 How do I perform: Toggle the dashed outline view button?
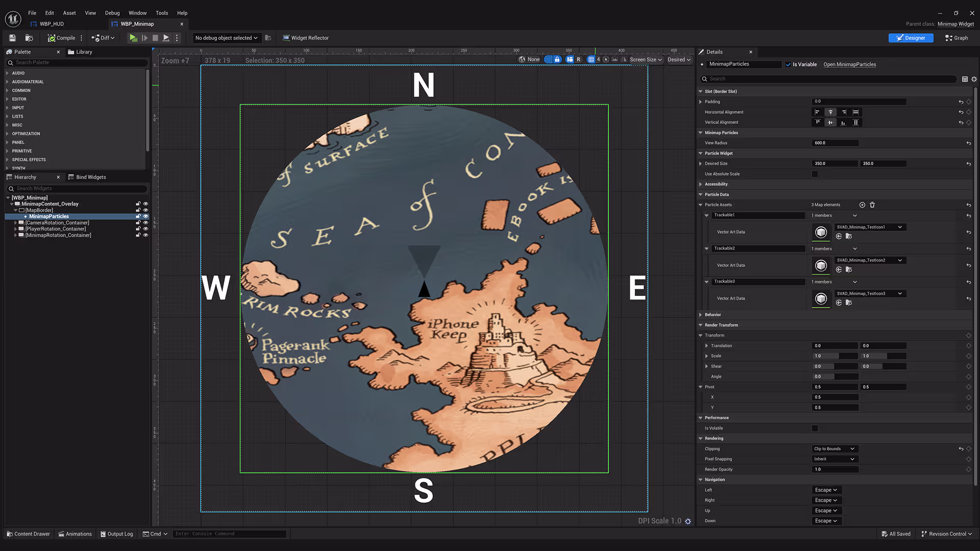549,59
